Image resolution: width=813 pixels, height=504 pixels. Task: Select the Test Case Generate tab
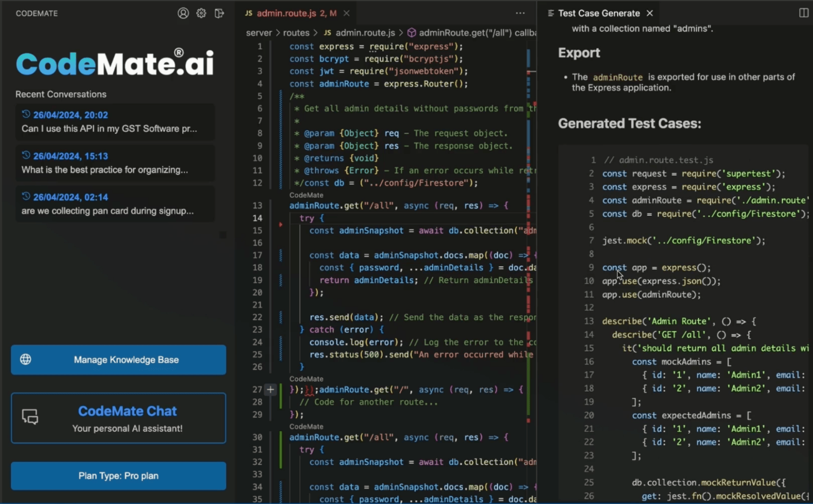598,13
